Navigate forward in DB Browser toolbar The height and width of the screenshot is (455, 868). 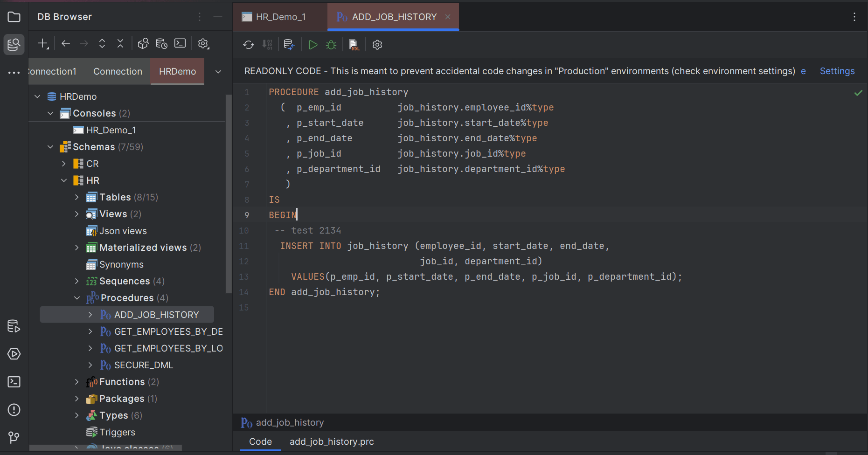click(84, 44)
